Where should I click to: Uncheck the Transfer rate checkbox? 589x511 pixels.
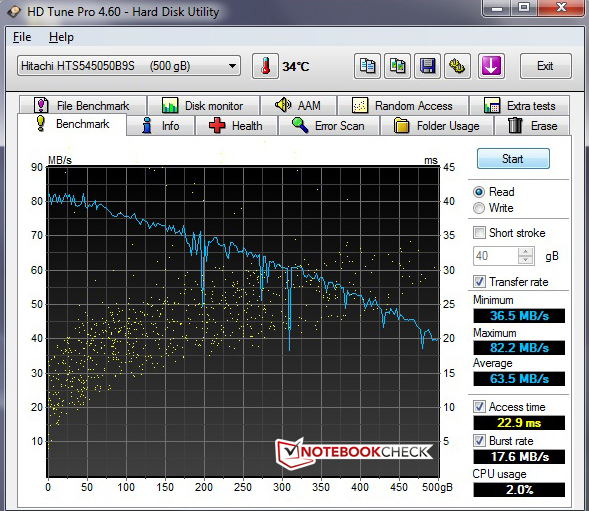click(479, 281)
